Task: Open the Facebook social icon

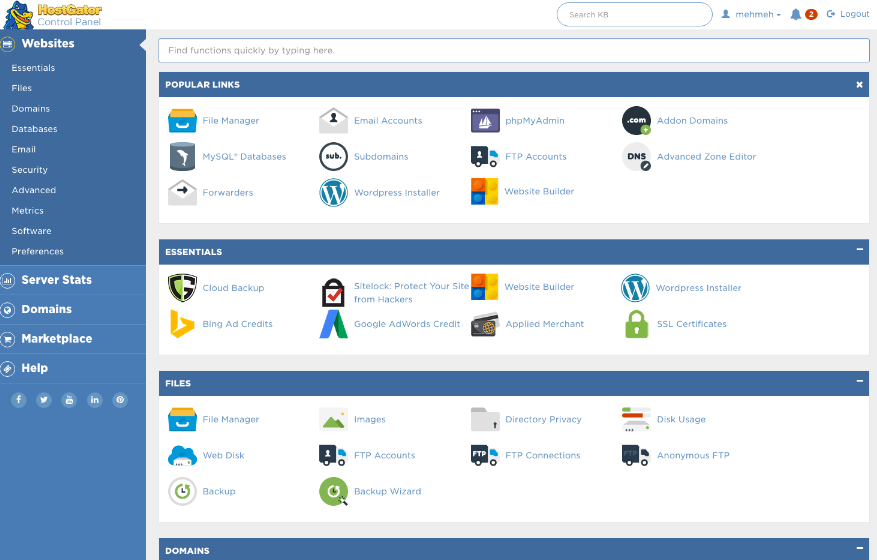Action: tap(18, 399)
